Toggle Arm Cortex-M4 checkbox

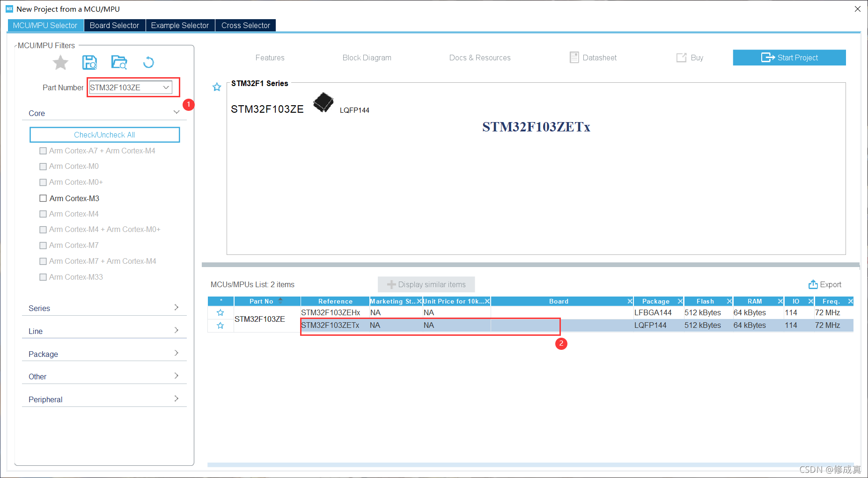tap(43, 214)
